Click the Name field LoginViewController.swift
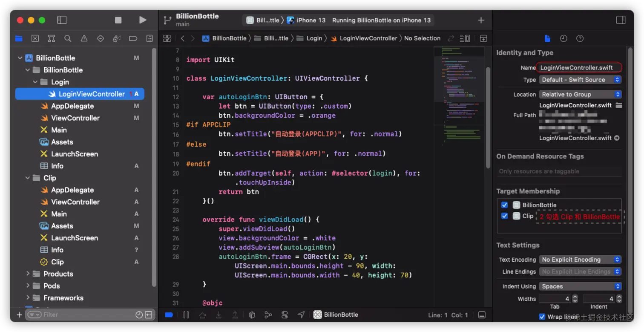This screenshot has height=332, width=644. [579, 67]
